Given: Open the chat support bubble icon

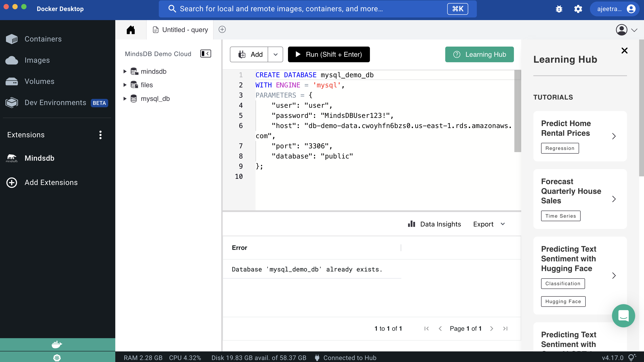Looking at the screenshot, I should pyautogui.click(x=623, y=315).
